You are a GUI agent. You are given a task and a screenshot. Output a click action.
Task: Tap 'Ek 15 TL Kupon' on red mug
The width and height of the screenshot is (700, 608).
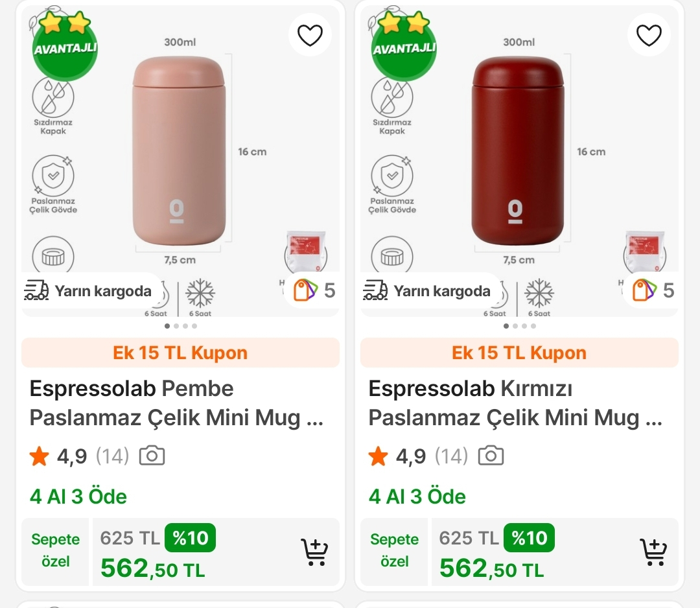pos(519,353)
